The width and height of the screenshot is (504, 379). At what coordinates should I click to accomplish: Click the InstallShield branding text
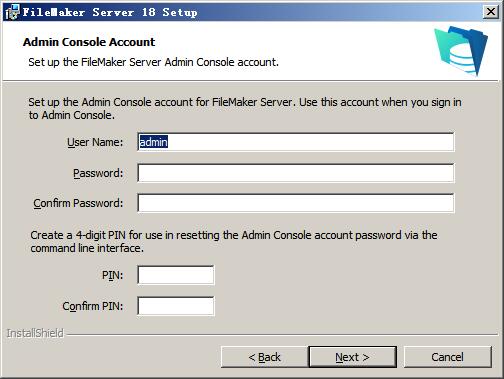pos(35,333)
